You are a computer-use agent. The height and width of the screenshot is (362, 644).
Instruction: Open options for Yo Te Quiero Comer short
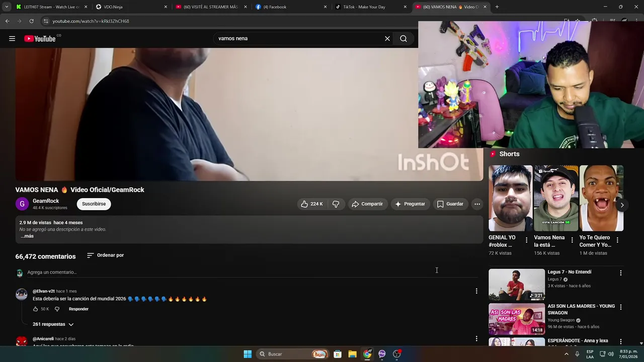(x=617, y=240)
